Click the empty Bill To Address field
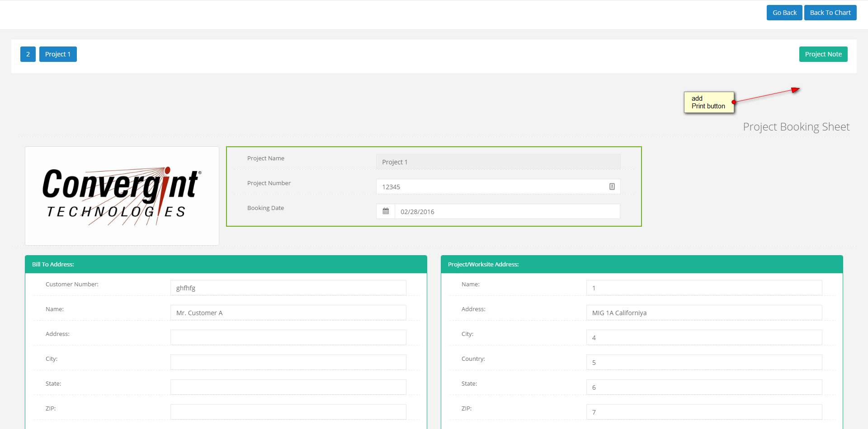The height and width of the screenshot is (429, 868). tap(288, 337)
